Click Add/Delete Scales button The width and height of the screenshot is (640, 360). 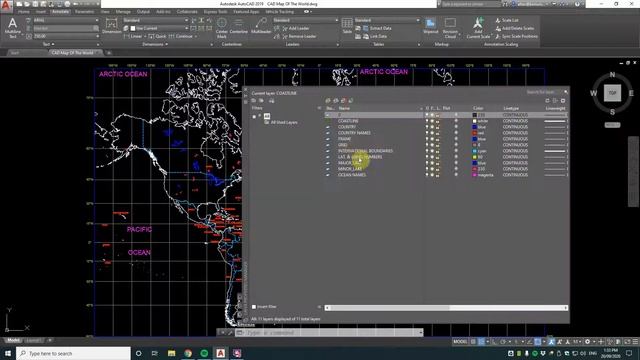tap(515, 28)
